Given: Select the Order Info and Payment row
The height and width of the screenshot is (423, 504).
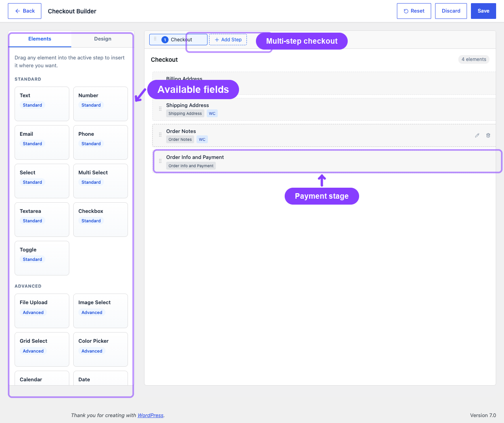Looking at the screenshot, I should [x=324, y=161].
